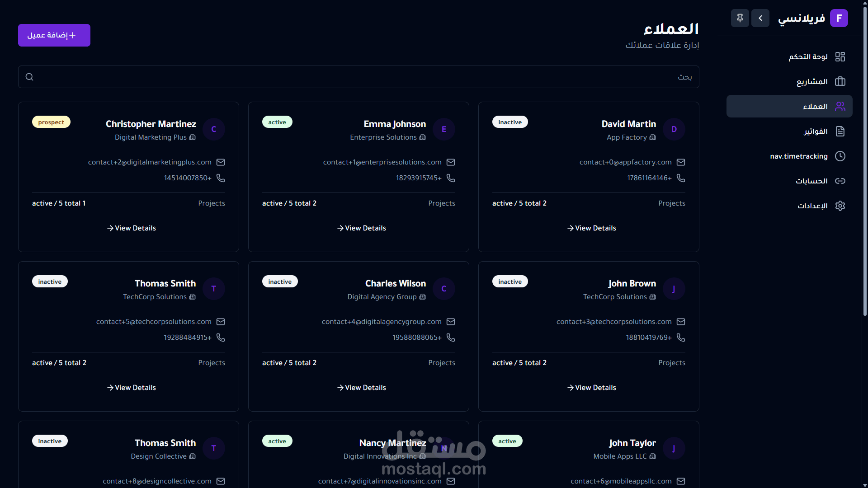This screenshot has width=868, height=488.
Task: Open projects via briefcase icon
Action: (840, 81)
